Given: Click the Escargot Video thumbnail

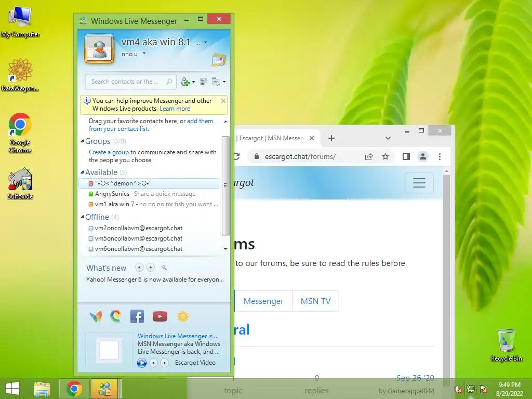Looking at the screenshot, I should (x=109, y=350).
